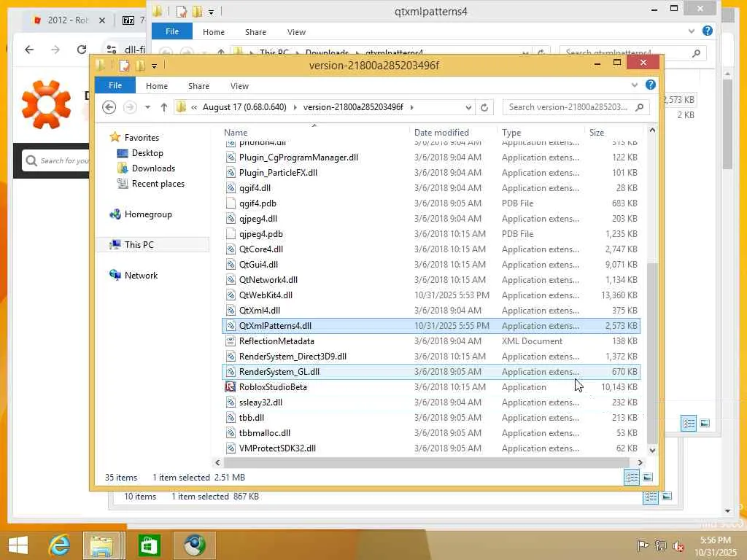Select Plugin_CgProgramManager.dll file icon
The height and width of the screenshot is (560, 747).
231,157
